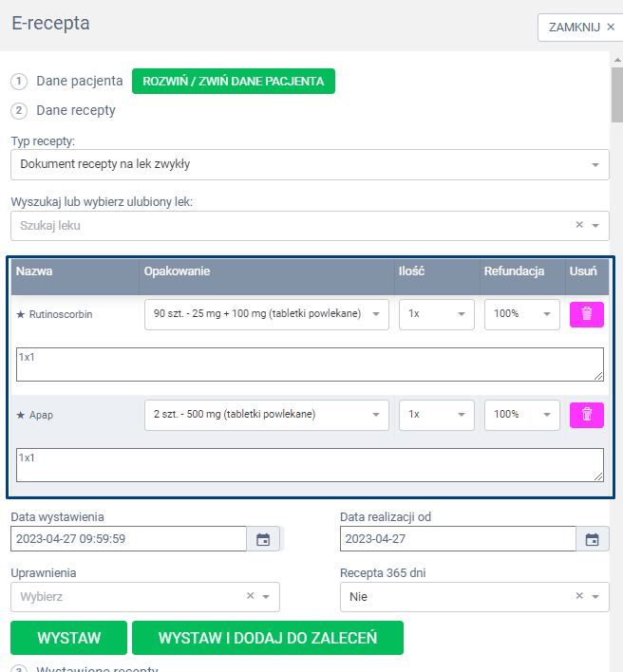Toggle ROZWIŃ / ZWIŃ DANE PACJENTA
This screenshot has width=623, height=672.
(233, 82)
